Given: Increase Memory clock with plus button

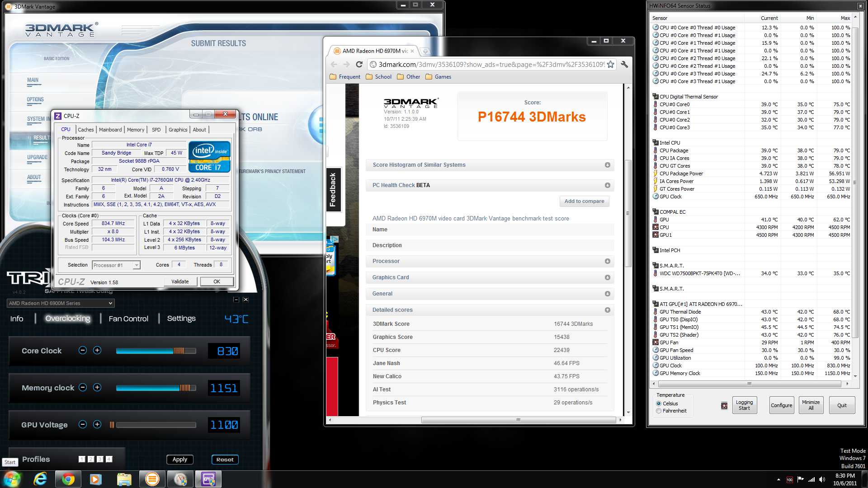Looking at the screenshot, I should [x=97, y=387].
